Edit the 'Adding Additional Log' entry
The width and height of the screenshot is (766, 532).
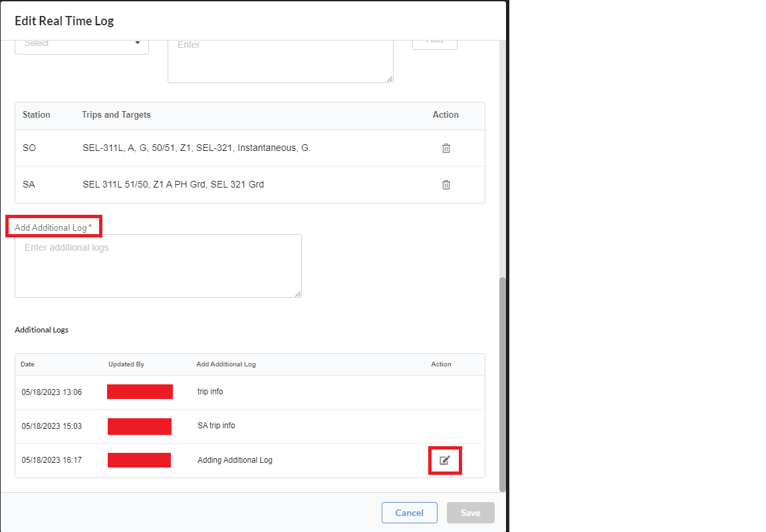pos(445,460)
